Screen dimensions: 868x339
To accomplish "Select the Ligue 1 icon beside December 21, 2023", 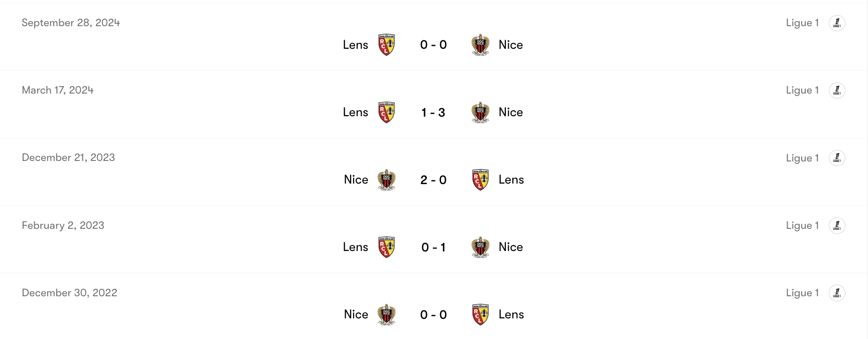I will click(x=837, y=157).
